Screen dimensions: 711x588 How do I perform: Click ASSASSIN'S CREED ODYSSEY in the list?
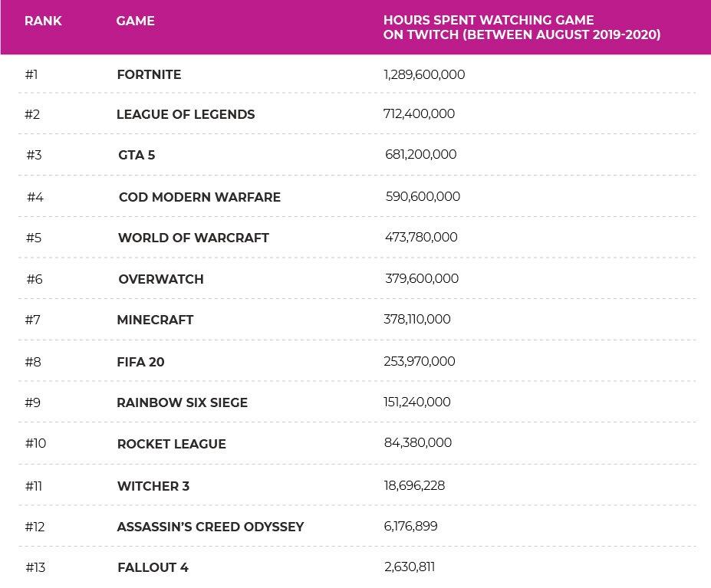coord(210,527)
